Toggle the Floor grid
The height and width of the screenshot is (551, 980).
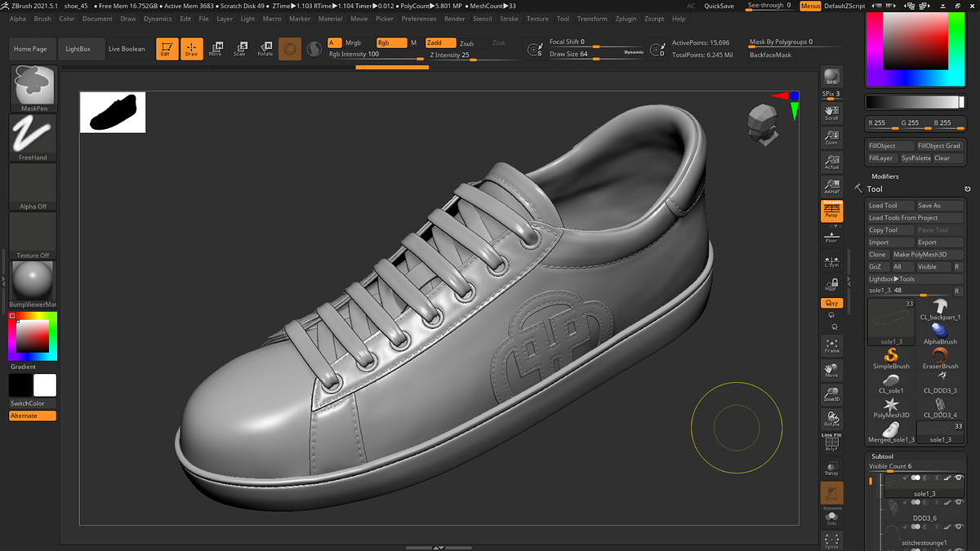pyautogui.click(x=831, y=236)
